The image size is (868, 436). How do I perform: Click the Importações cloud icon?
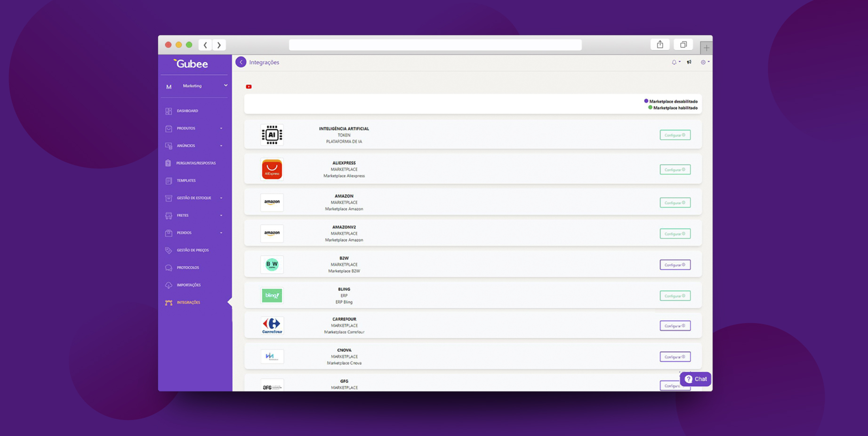[x=169, y=285]
